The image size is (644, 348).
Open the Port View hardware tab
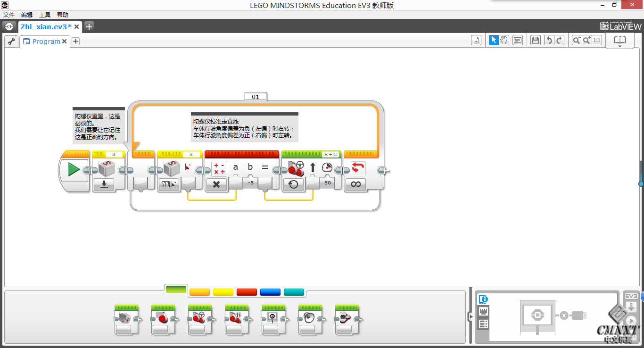pos(483,311)
